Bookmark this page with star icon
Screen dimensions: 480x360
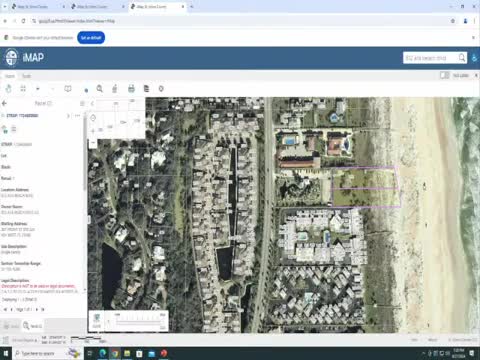[453, 21]
